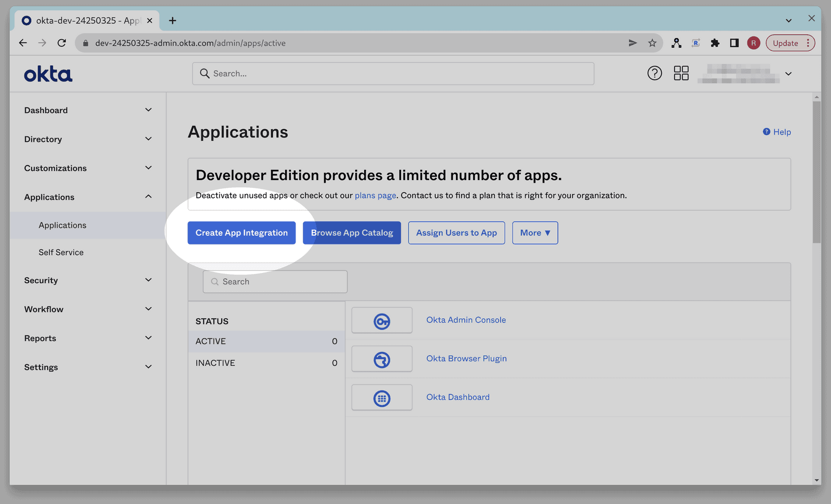Screen dimensions: 831x504
Task: Open Okta Admin Console link
Action: click(466, 320)
